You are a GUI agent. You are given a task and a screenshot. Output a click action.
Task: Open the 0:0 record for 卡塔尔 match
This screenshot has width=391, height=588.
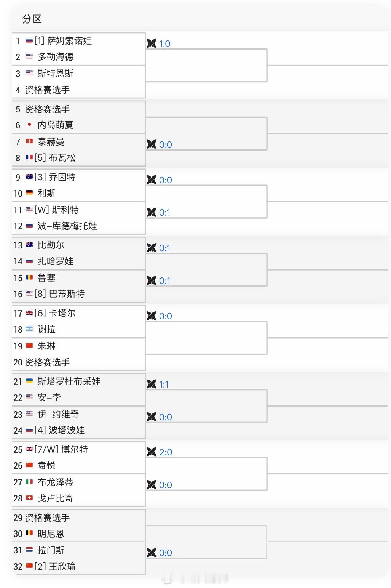[x=165, y=316]
